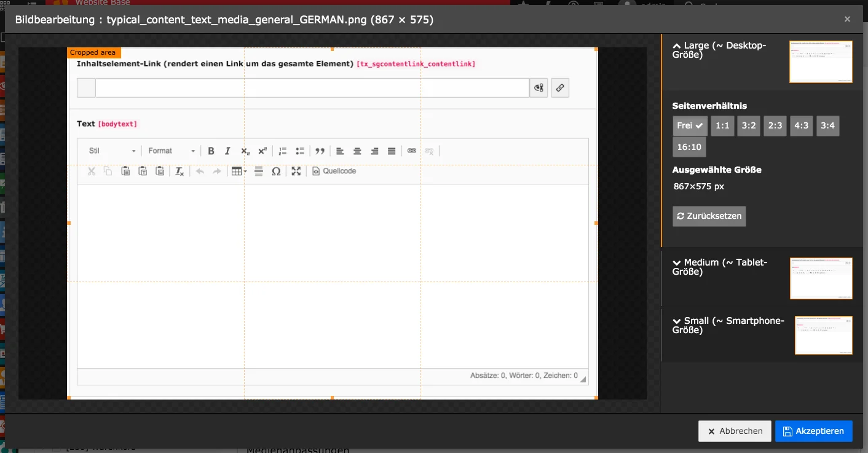Select the Small variant preview thumbnail
The height and width of the screenshot is (453, 868).
tap(823, 335)
